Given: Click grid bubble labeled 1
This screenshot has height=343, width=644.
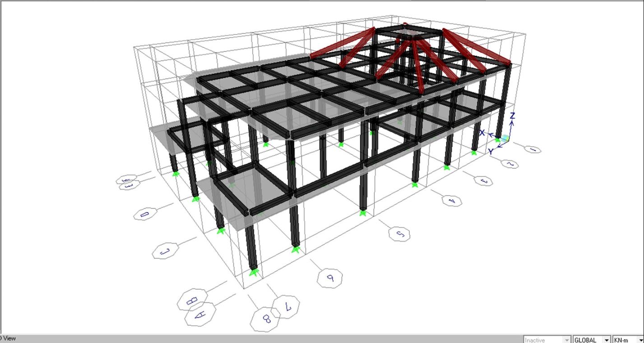Looking at the screenshot, I should 533,149.
